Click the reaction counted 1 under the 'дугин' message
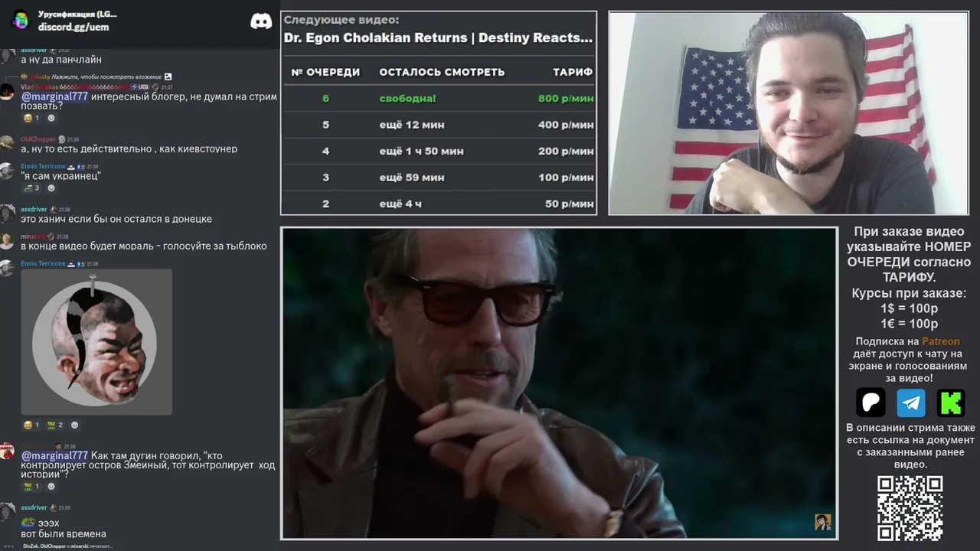The width and height of the screenshot is (980, 551). pos(32,486)
